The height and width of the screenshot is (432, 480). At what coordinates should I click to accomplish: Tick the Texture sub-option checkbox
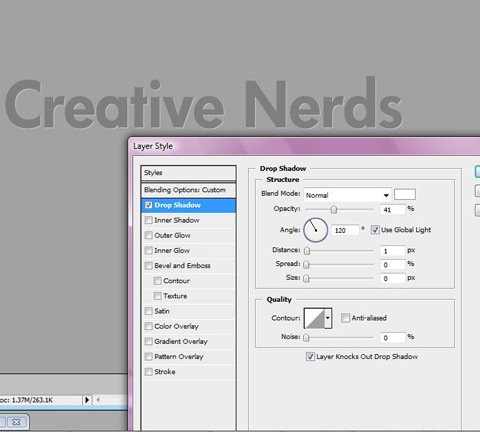pos(157,296)
